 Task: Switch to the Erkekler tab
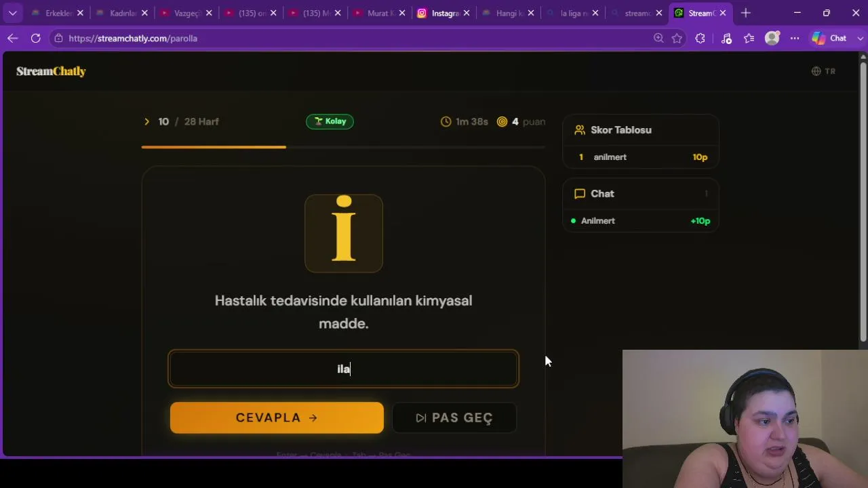tap(57, 14)
